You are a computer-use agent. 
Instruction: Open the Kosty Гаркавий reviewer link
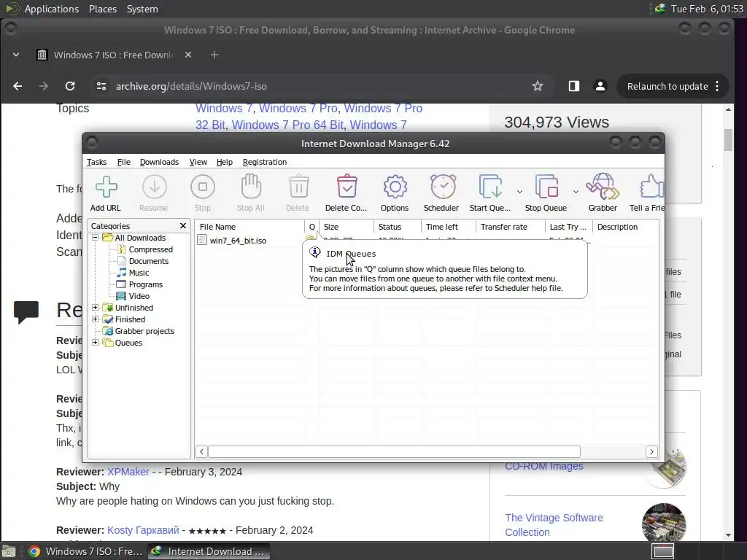click(143, 530)
